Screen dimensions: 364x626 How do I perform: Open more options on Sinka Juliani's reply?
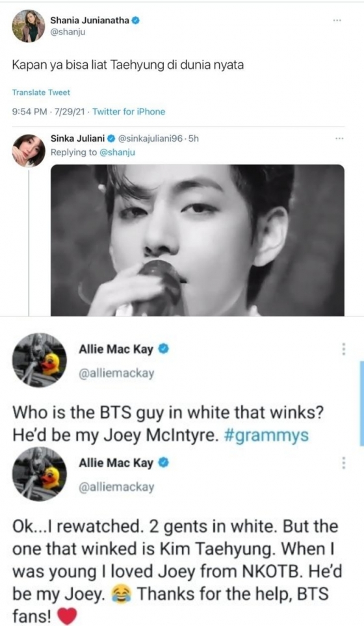[x=340, y=138]
